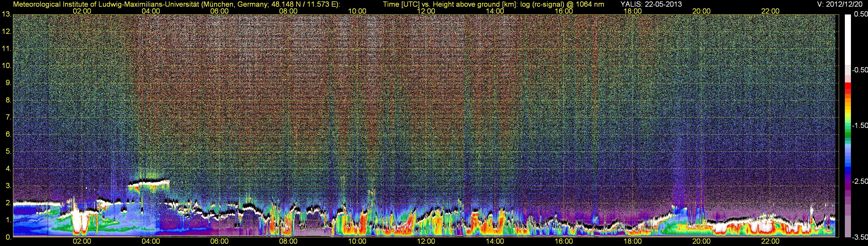Click the '12:00' label on the bottom time axis
Viewport: 868px width, 246px height.
click(426, 241)
